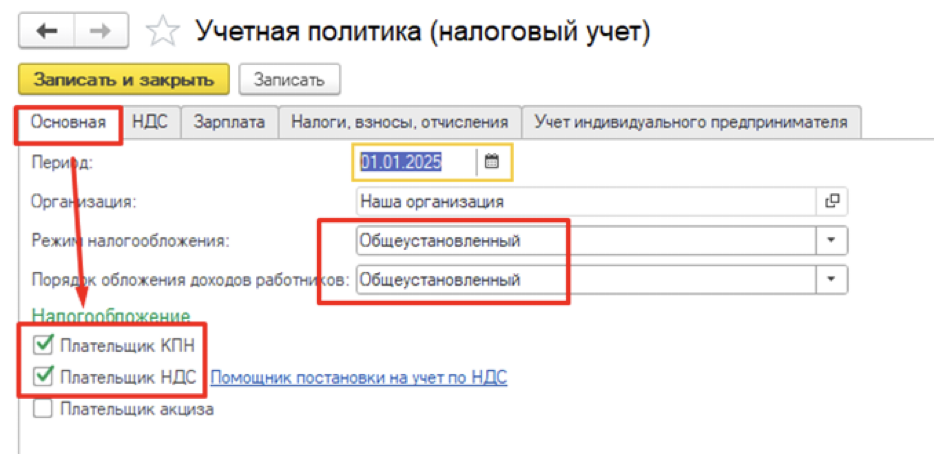Add form to favorites with star icon

pos(161,32)
